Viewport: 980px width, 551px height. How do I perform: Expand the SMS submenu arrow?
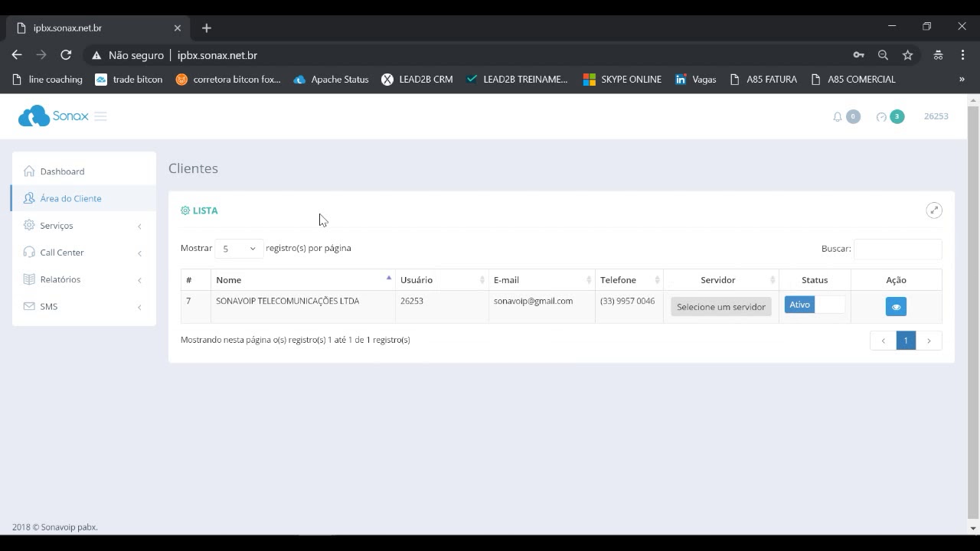point(139,307)
